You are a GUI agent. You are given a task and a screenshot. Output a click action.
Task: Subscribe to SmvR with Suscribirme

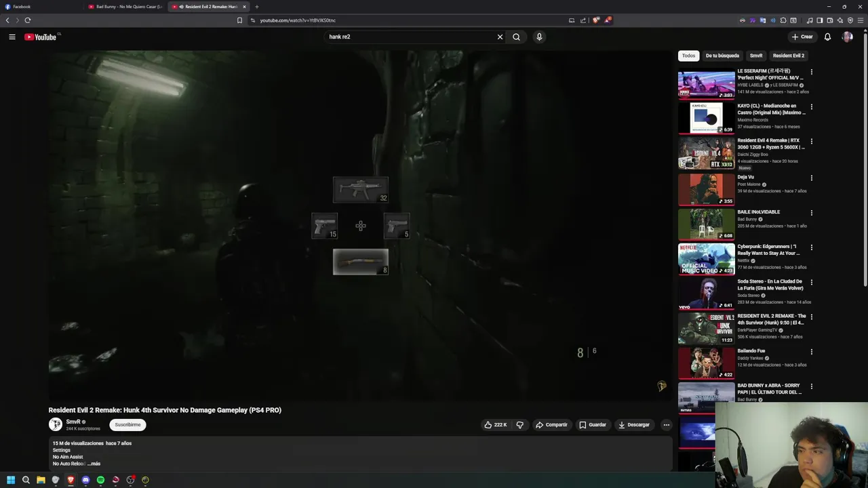click(x=127, y=425)
